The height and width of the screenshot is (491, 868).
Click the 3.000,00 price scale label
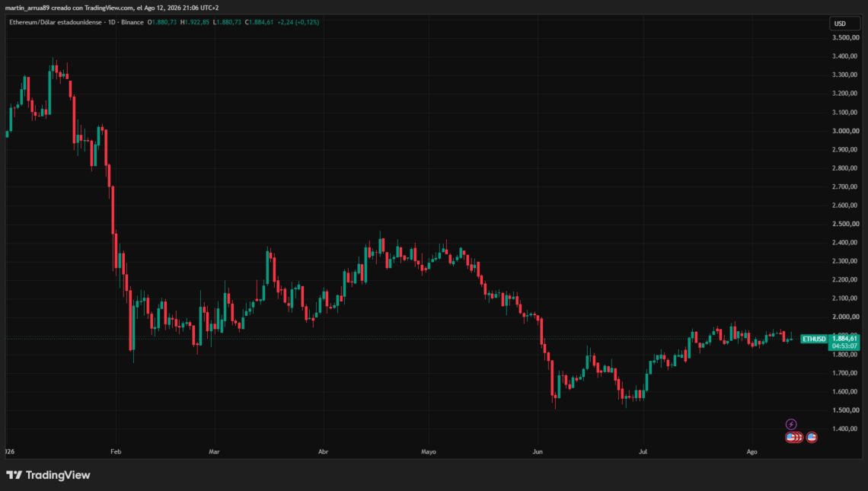pyautogui.click(x=845, y=131)
